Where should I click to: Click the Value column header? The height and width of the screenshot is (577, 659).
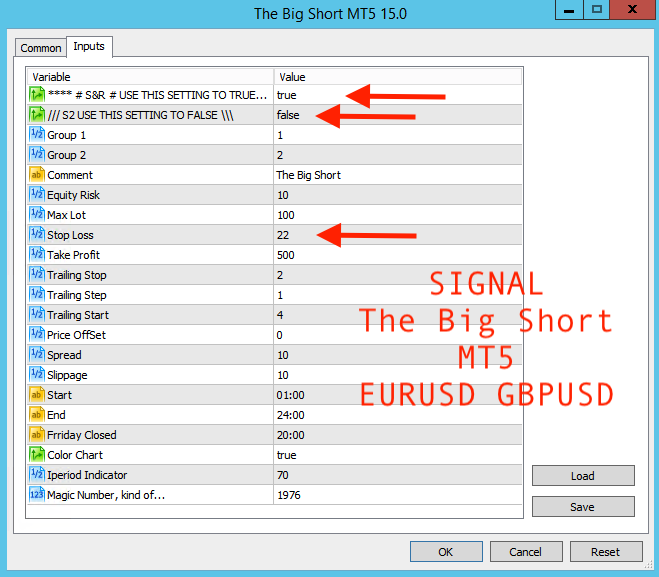[x=398, y=77]
